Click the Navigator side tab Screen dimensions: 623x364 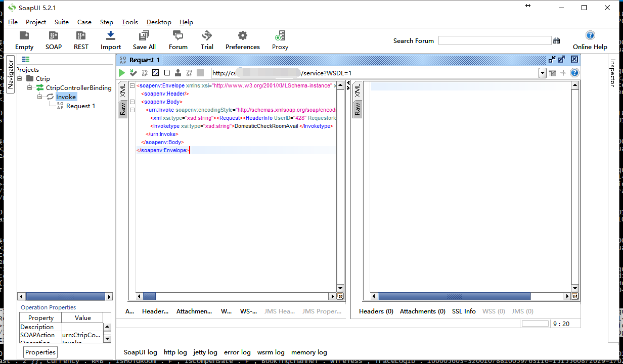[10, 74]
